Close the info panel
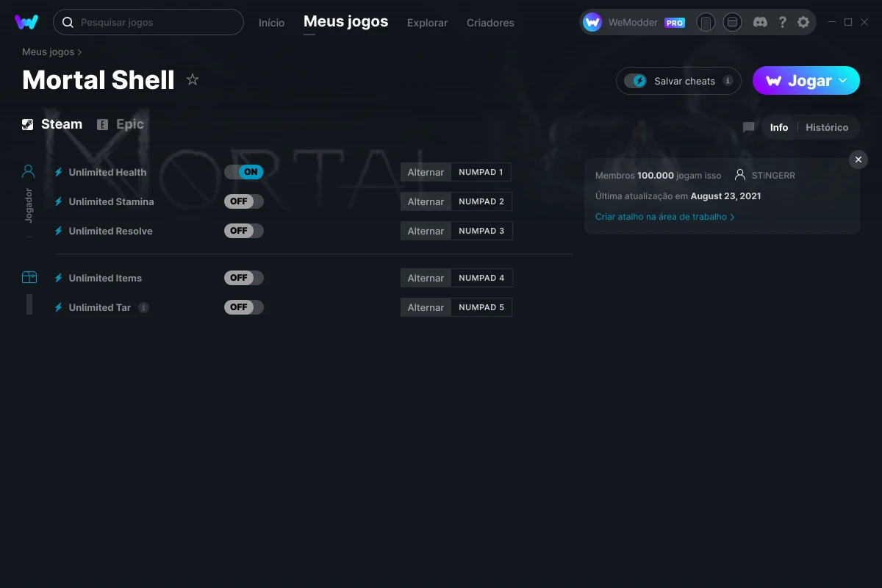 [858, 159]
